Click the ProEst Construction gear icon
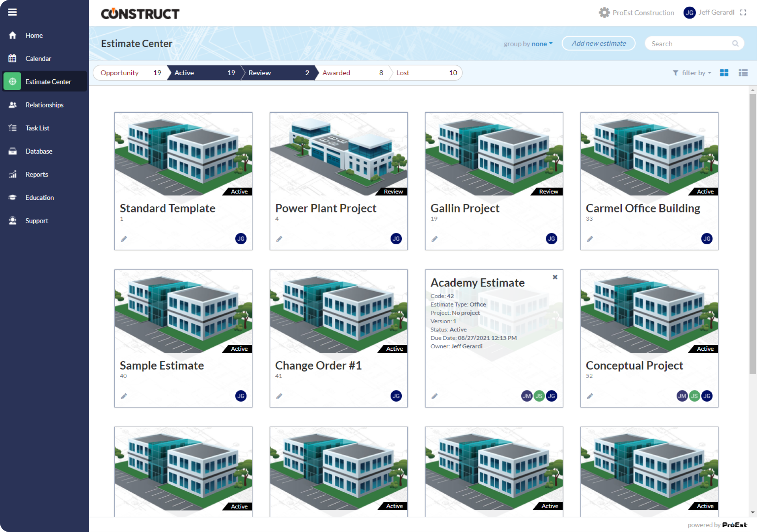Image resolution: width=757 pixels, height=532 pixels. [x=604, y=13]
